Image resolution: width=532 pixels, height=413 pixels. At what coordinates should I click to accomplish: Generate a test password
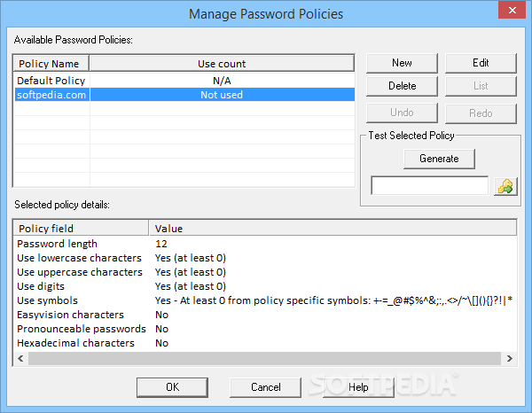[439, 159]
